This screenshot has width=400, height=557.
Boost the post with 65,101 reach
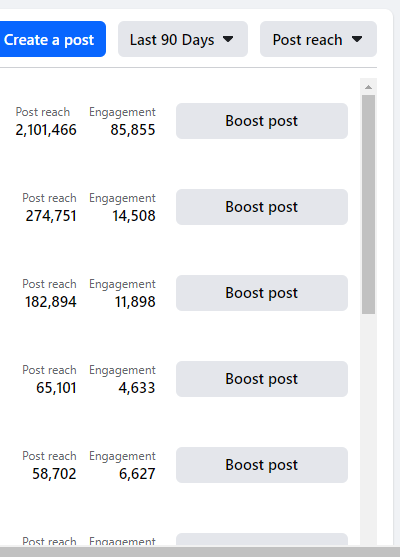tap(262, 379)
